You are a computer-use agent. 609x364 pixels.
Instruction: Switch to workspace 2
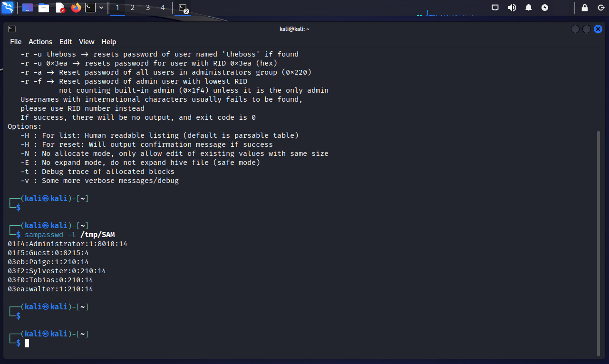click(x=133, y=8)
